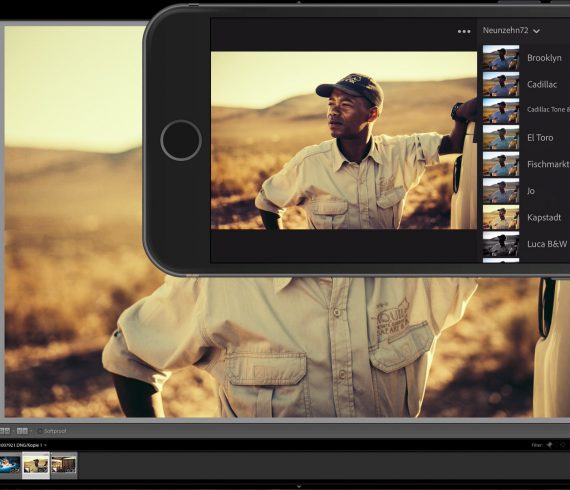
Task: Switch to loupe view mode icon
Action: (x=5, y=431)
